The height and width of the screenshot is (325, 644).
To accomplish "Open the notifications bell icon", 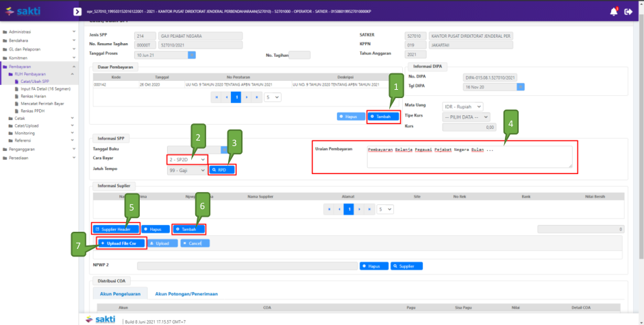I will [613, 12].
